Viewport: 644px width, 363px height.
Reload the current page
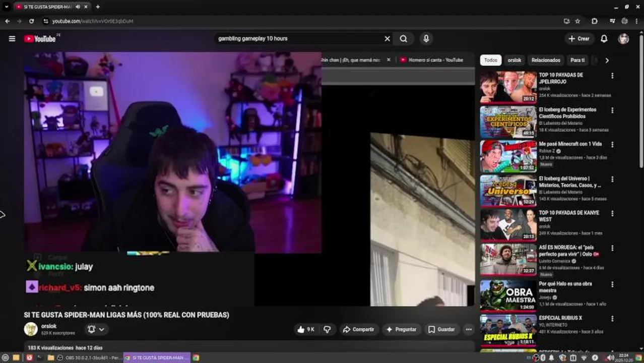pos(31,21)
